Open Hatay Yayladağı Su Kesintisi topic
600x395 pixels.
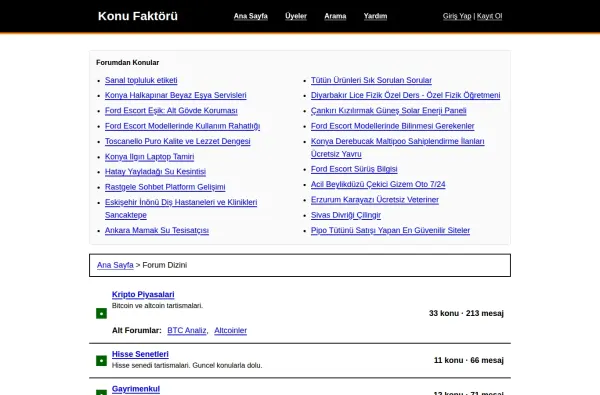155,171
